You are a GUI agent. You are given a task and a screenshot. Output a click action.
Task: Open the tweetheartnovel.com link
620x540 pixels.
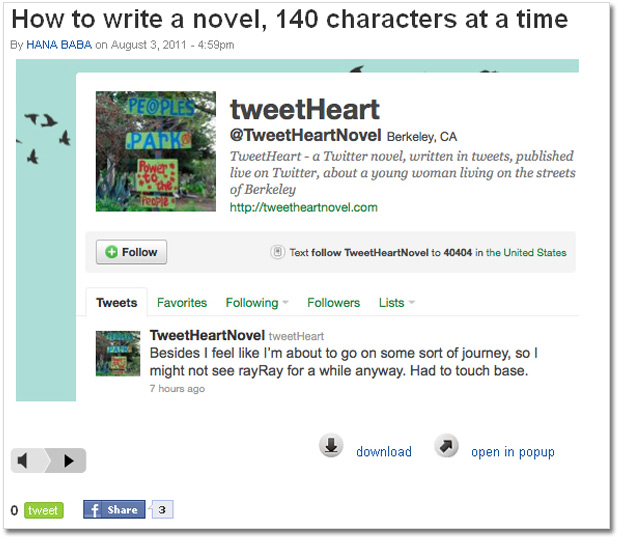tap(303, 208)
